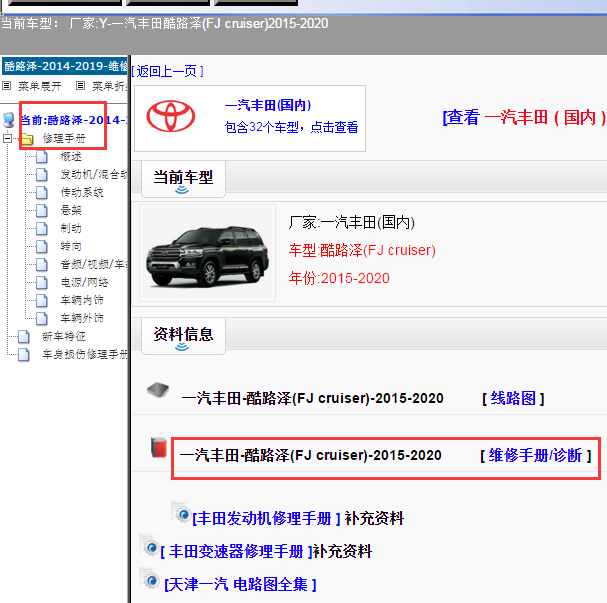Screen dimensions: 607x603
Task: Go back with 返回上一页 link
Action: click(x=167, y=71)
